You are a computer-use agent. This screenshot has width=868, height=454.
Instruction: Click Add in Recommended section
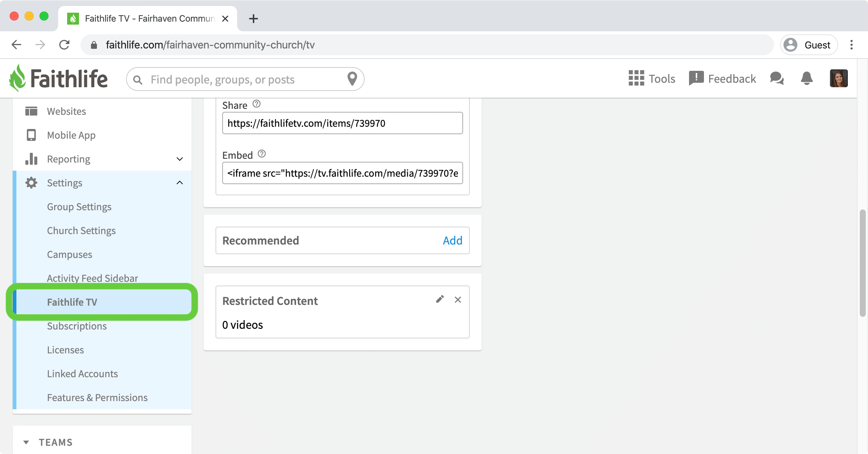[x=453, y=240]
